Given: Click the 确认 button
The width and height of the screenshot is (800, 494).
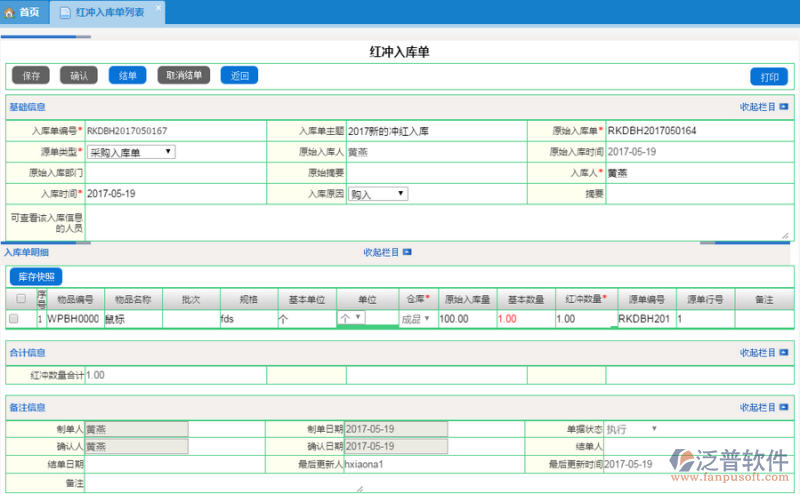Looking at the screenshot, I should tap(79, 76).
